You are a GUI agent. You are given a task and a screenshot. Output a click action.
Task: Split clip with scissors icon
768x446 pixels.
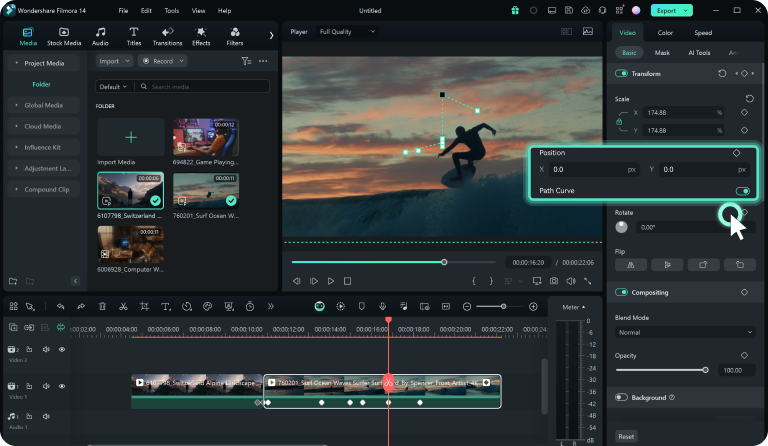tap(123, 306)
